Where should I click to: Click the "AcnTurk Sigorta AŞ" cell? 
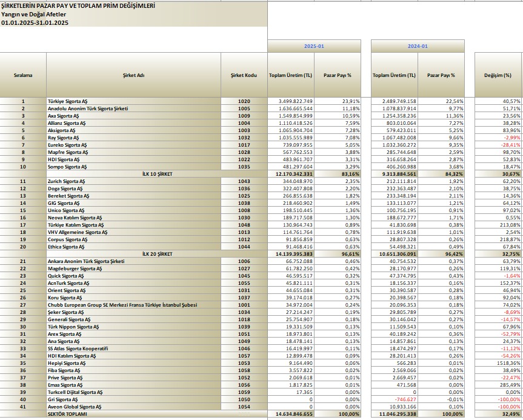pyautogui.click(x=133, y=283)
